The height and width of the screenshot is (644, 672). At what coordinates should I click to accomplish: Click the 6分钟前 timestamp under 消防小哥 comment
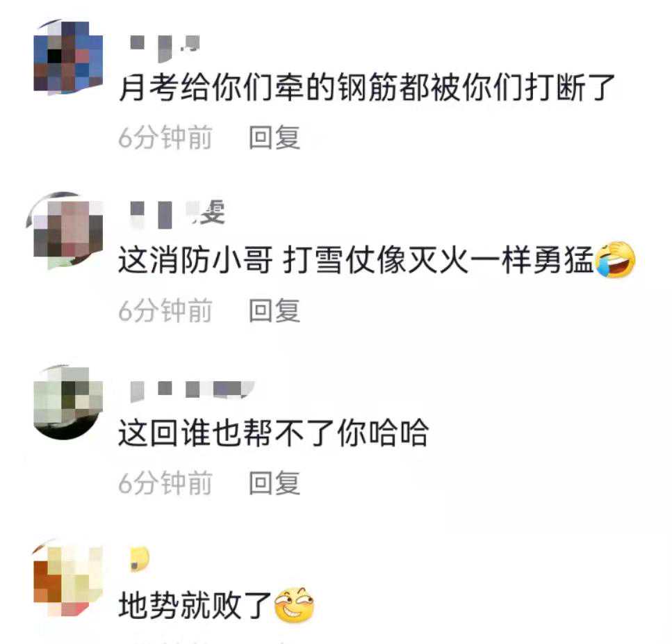pos(165,310)
